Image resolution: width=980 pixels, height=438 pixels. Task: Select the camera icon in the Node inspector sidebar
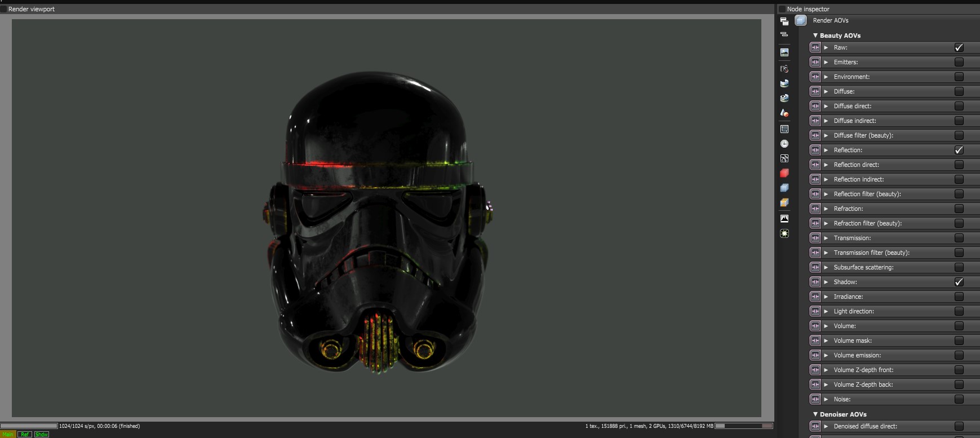pyautogui.click(x=784, y=69)
